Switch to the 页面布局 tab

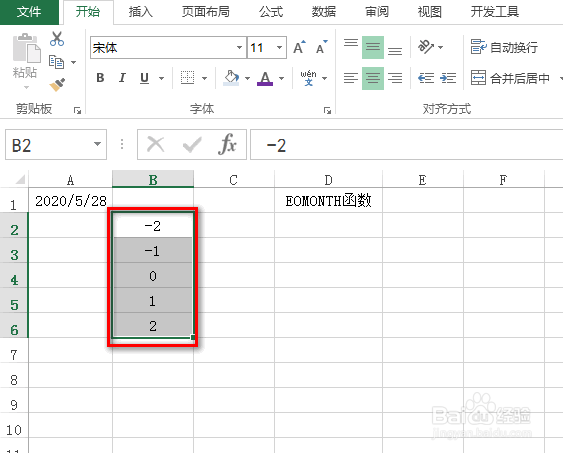click(205, 12)
